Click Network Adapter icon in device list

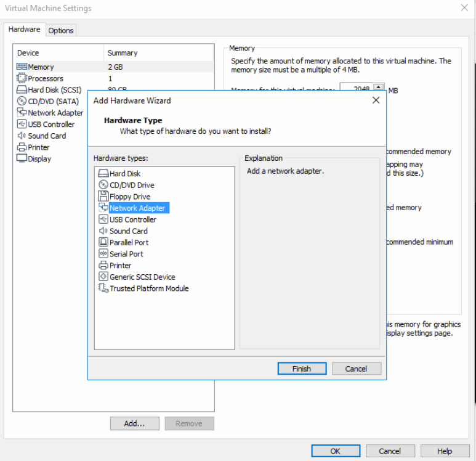click(x=22, y=112)
